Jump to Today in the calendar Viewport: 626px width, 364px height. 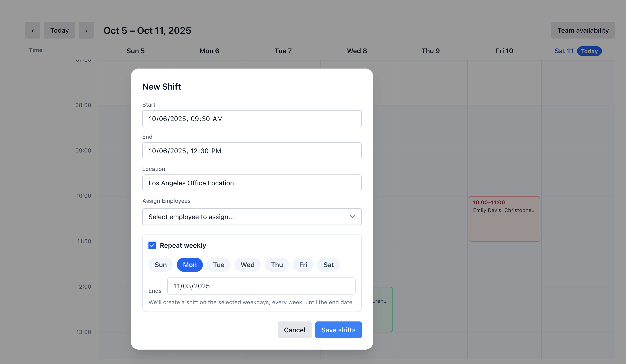[59, 30]
